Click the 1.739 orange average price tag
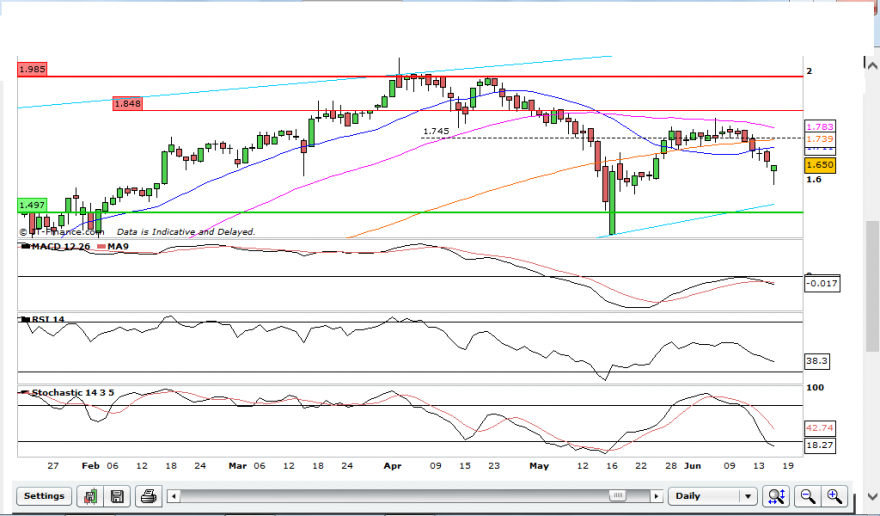The height and width of the screenshot is (516, 880). tap(820, 139)
